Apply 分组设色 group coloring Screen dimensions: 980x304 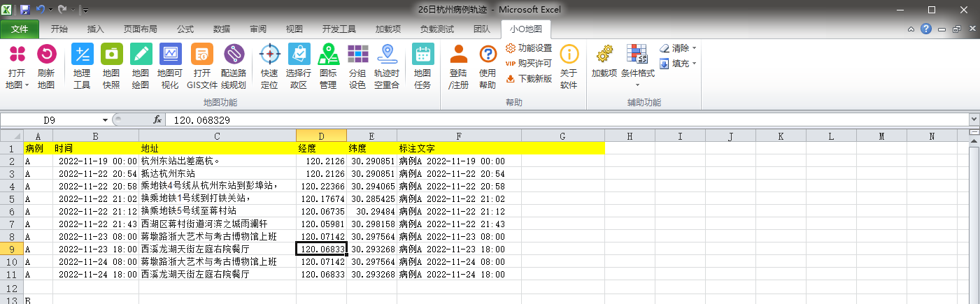coord(357,66)
